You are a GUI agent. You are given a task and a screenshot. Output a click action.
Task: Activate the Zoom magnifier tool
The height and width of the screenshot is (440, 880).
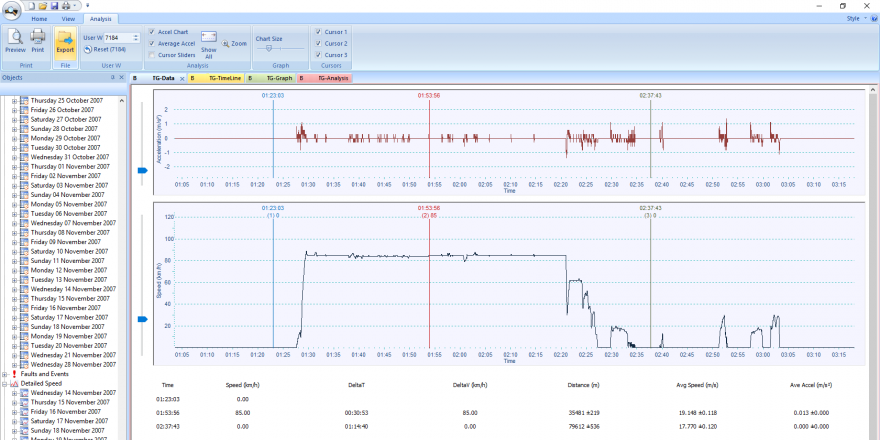coord(235,44)
